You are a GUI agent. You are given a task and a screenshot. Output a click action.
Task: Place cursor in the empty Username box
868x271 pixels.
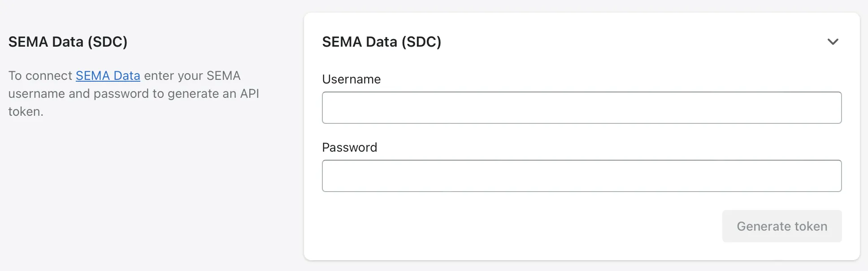pyautogui.click(x=582, y=108)
